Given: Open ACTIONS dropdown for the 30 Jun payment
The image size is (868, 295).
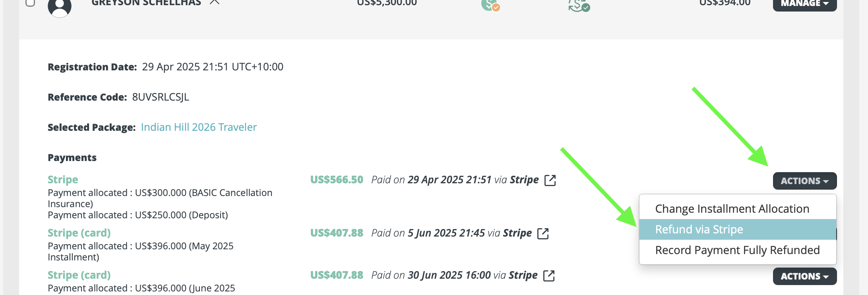Looking at the screenshot, I should [804, 276].
